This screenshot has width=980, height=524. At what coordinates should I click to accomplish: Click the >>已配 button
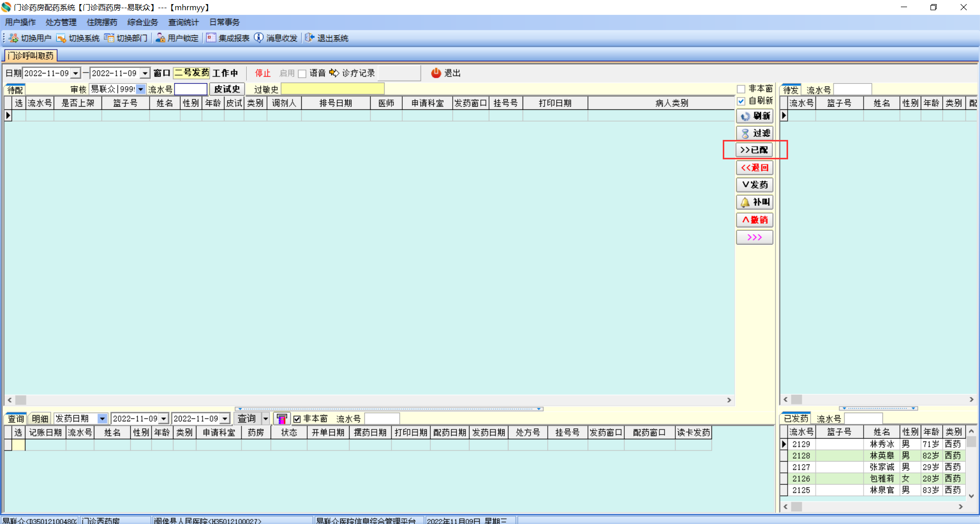click(755, 150)
